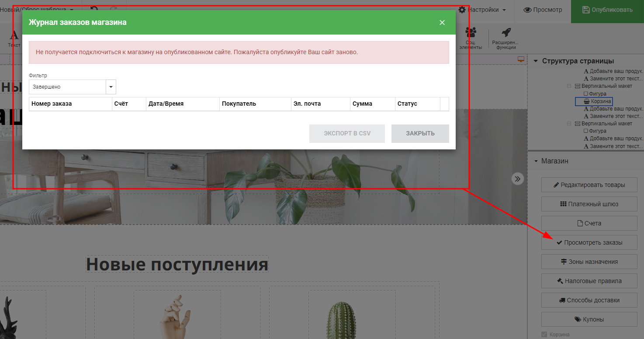Sort by the Дата/Время column header
The image size is (644, 339).
point(166,104)
